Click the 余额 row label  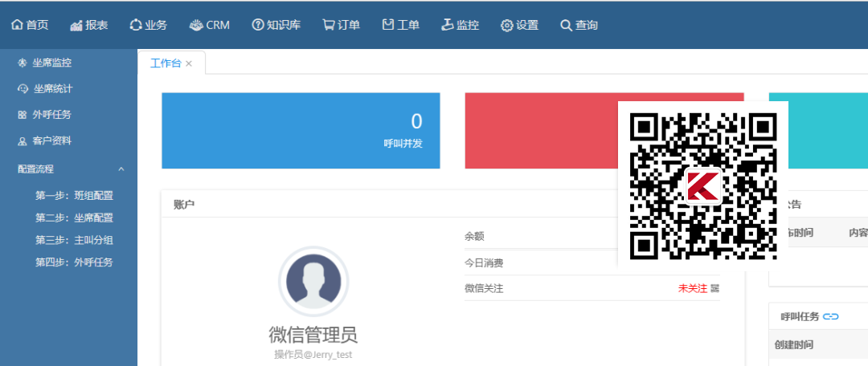click(x=474, y=237)
